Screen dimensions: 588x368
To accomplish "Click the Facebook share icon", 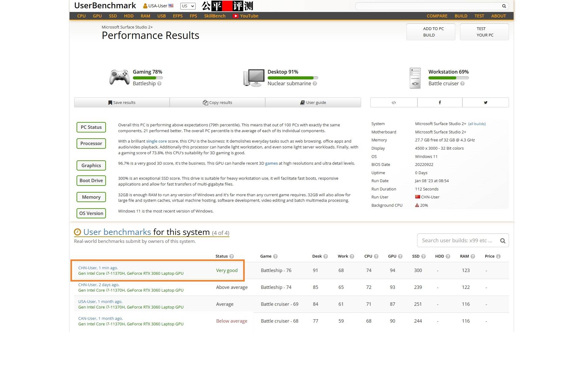I will 439,102.
